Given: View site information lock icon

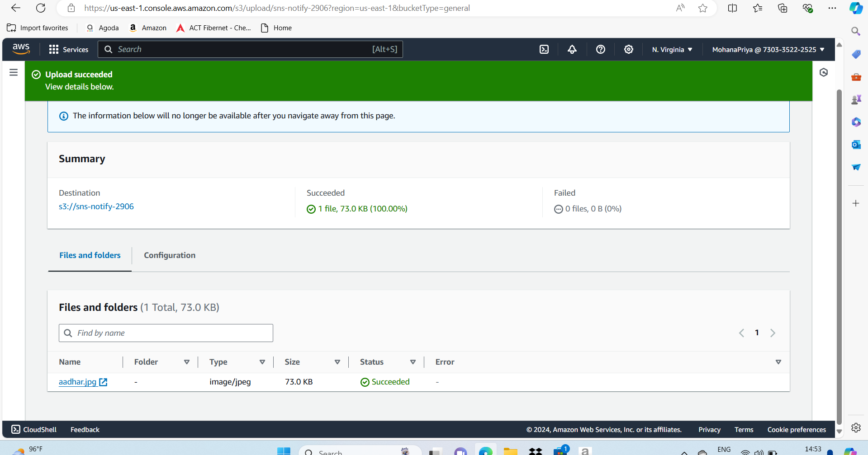Looking at the screenshot, I should (x=71, y=8).
